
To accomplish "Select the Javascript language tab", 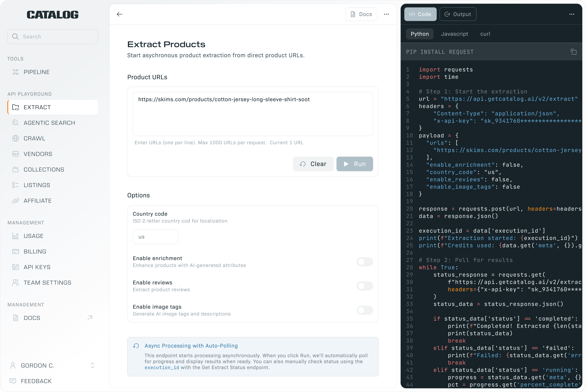I will 454,34.
